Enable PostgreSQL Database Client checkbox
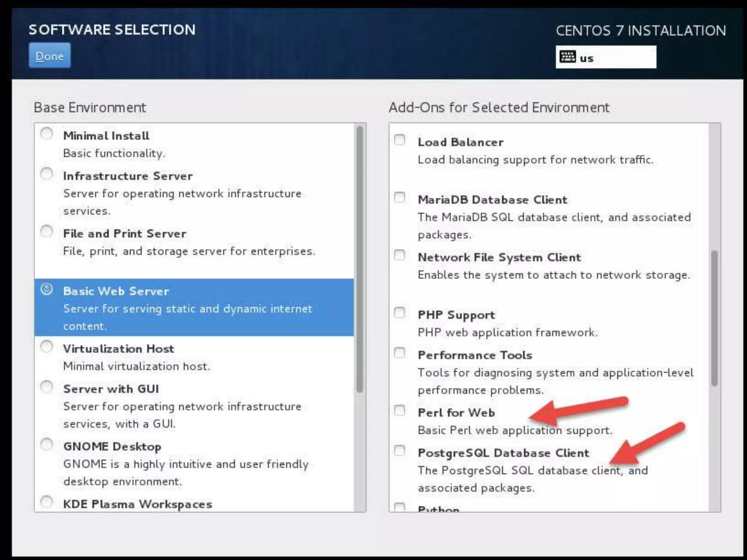 click(x=400, y=451)
